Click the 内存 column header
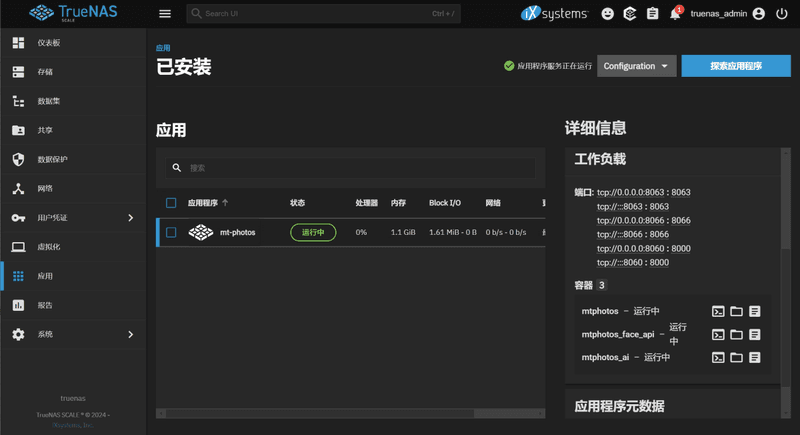800x435 pixels. [398, 203]
